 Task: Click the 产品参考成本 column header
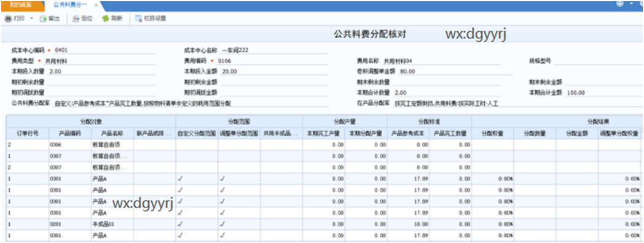tap(408, 133)
